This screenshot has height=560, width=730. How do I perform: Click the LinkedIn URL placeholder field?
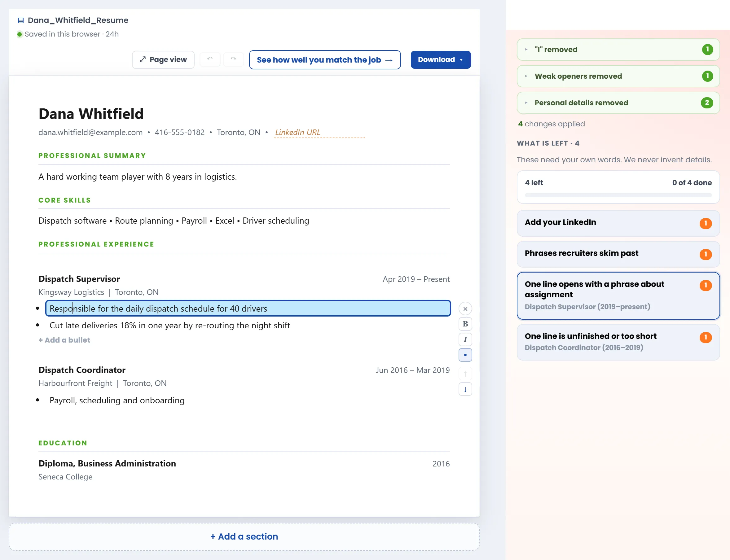click(x=319, y=133)
